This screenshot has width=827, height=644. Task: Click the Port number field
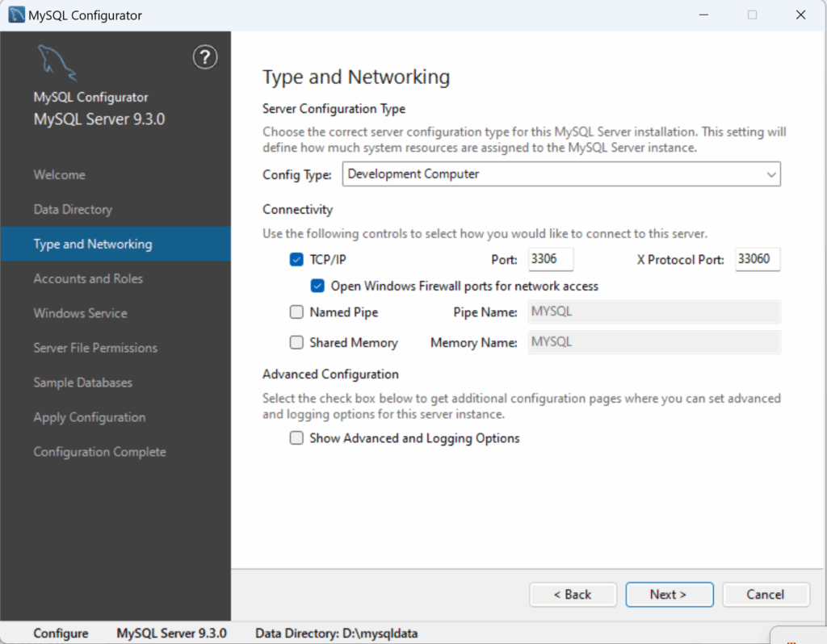(x=550, y=259)
